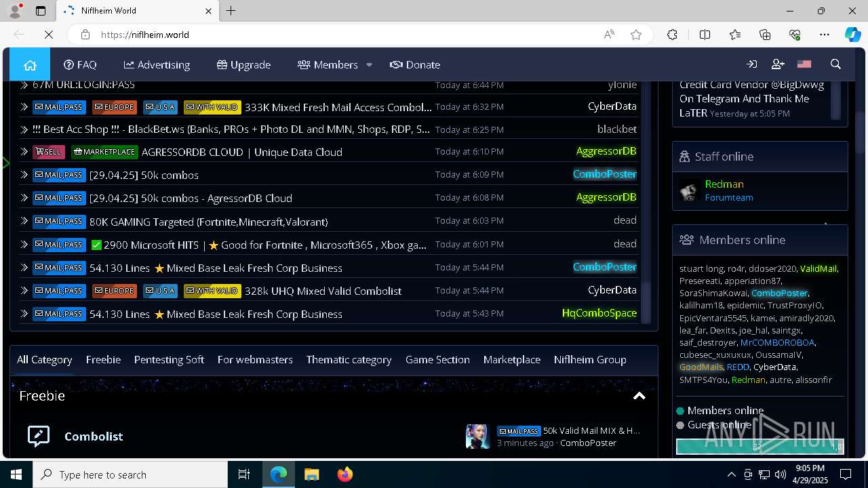Open GoodMails in members online
The height and width of the screenshot is (488, 868).
701,367
